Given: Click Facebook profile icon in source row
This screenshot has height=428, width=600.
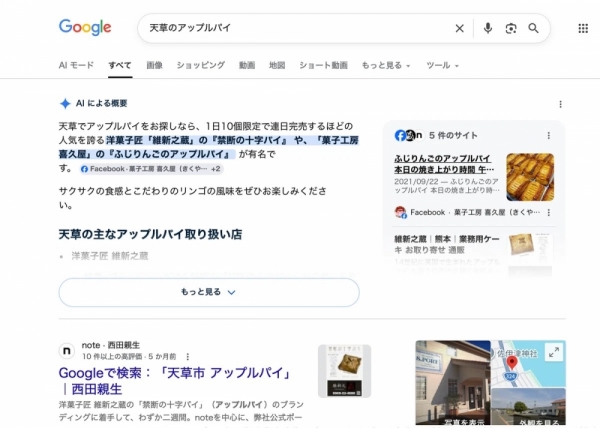Looking at the screenshot, I should click(400, 212).
